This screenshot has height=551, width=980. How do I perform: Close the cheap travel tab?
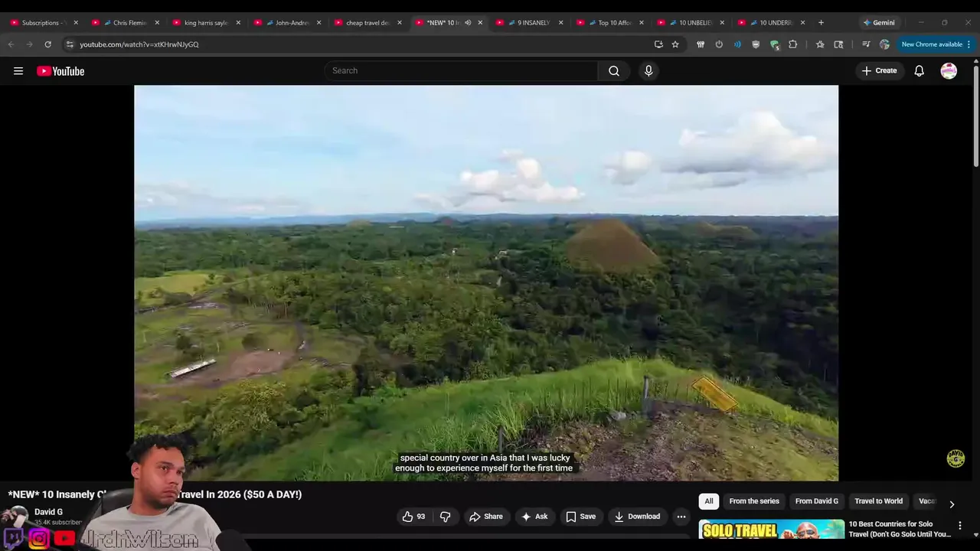pyautogui.click(x=400, y=23)
